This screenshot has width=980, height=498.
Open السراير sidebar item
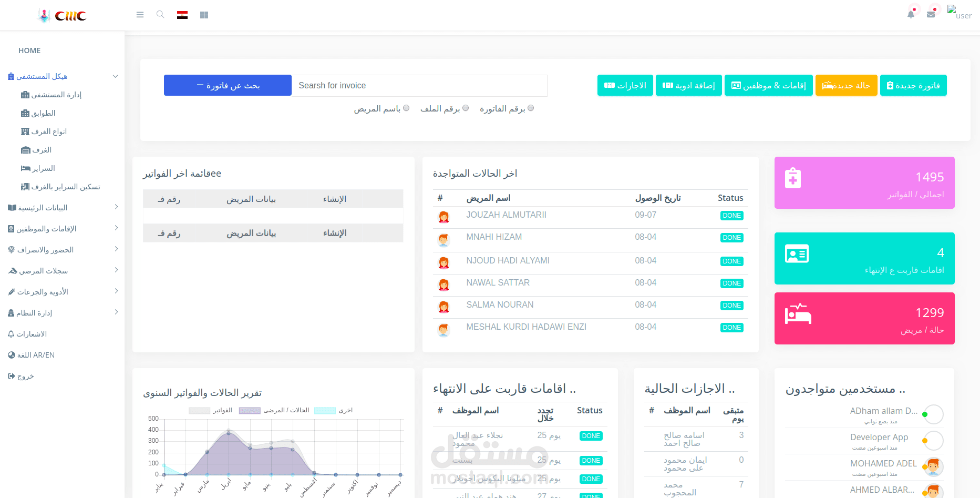(x=38, y=168)
